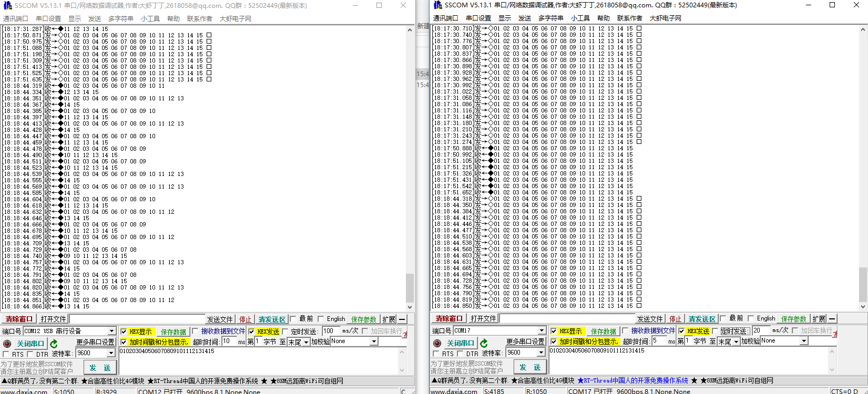Check the English option in COM17 window
This screenshot has width=868, height=394.
751,318
